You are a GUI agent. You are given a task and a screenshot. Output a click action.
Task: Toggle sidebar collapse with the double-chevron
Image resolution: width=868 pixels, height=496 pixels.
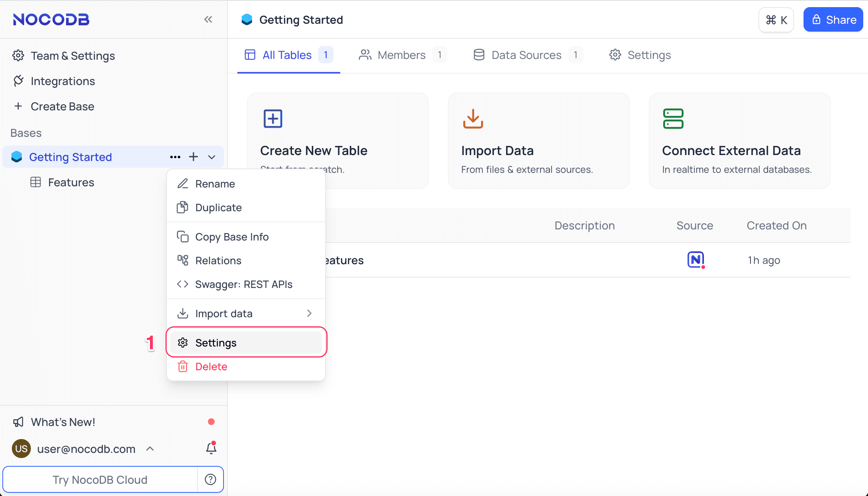[x=208, y=19]
